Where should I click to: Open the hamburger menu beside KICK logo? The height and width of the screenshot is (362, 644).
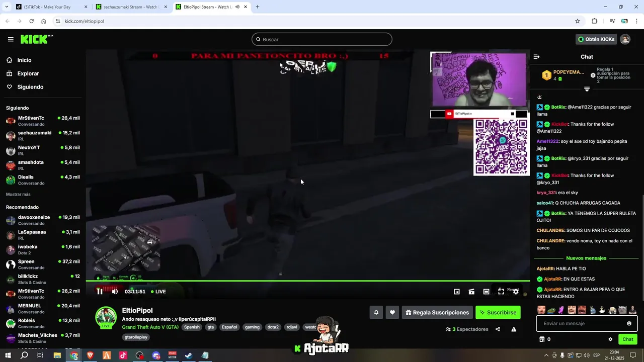11,39
